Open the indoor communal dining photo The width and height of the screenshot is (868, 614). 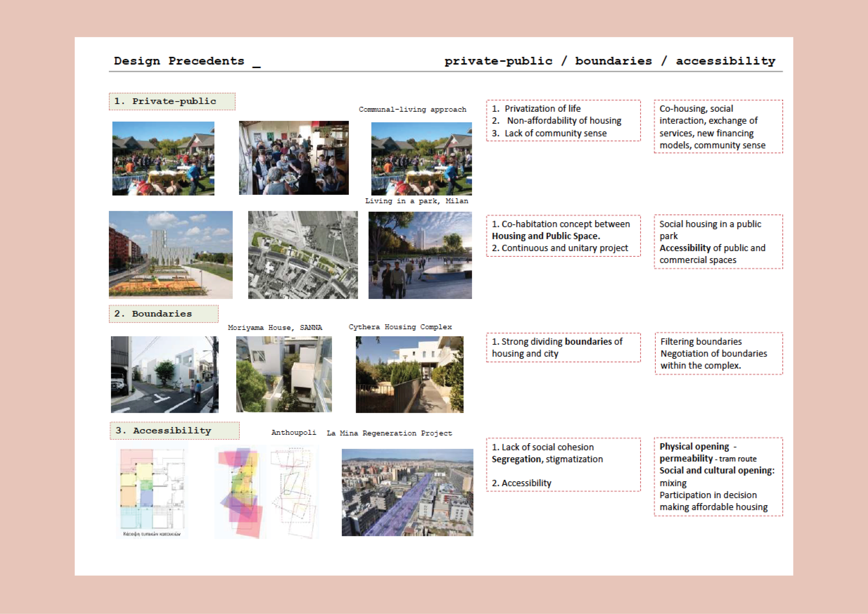pos(294,158)
